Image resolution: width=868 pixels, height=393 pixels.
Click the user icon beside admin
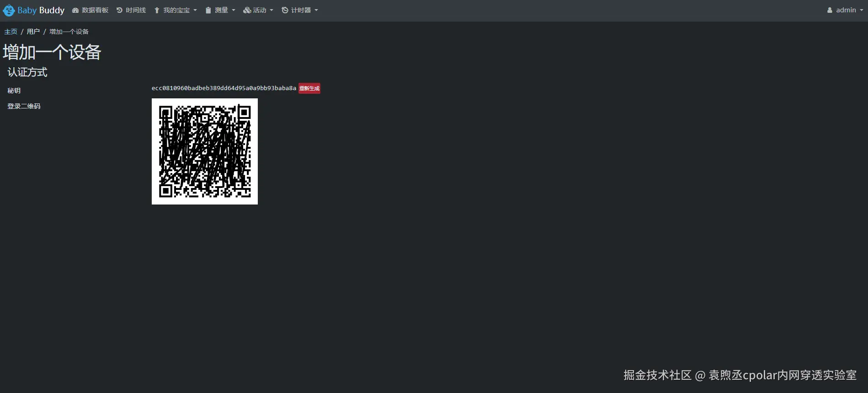[x=830, y=10]
